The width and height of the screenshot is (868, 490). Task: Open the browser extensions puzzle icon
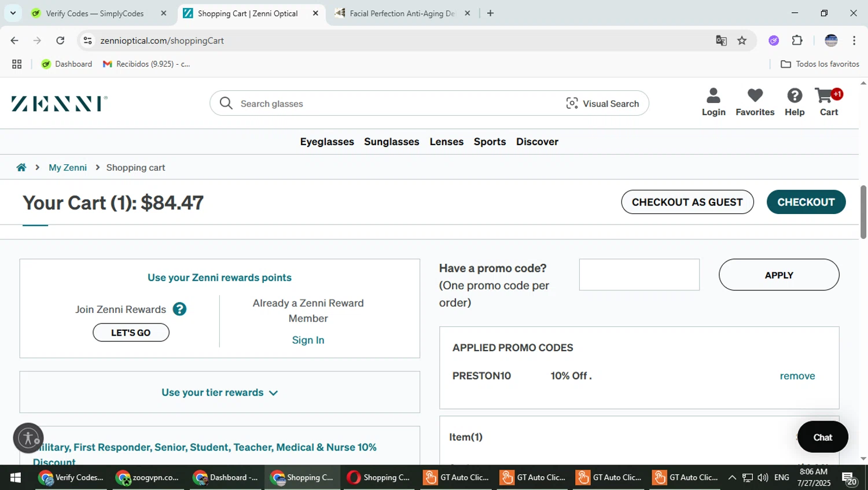(797, 40)
